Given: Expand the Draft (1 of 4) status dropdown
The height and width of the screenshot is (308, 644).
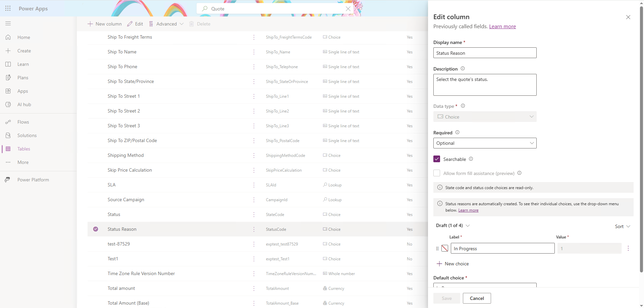Looking at the screenshot, I should click(453, 225).
